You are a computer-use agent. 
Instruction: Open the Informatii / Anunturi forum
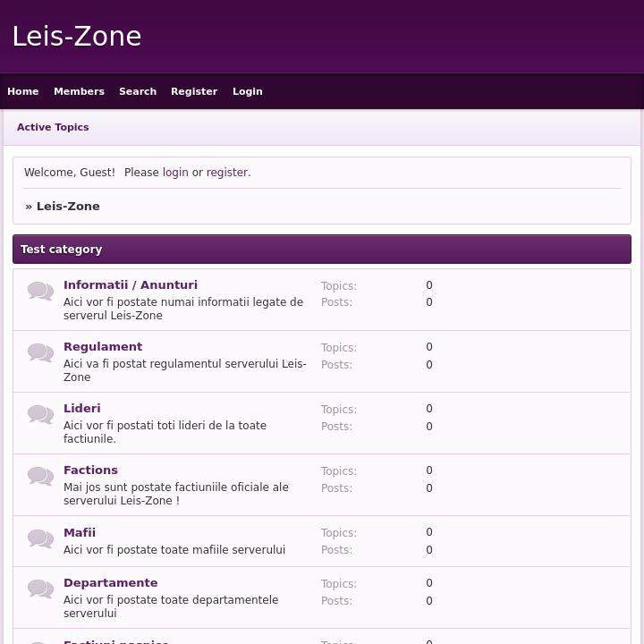131,285
